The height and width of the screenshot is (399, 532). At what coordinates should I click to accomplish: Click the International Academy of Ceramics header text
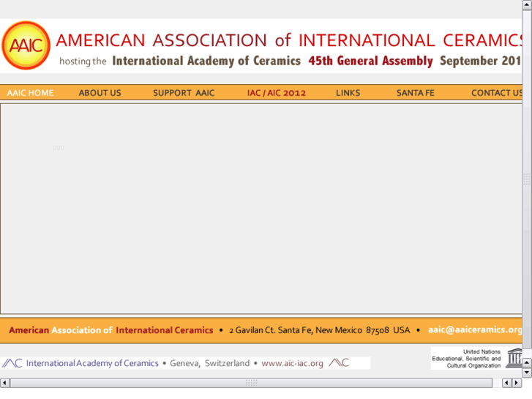coord(206,61)
